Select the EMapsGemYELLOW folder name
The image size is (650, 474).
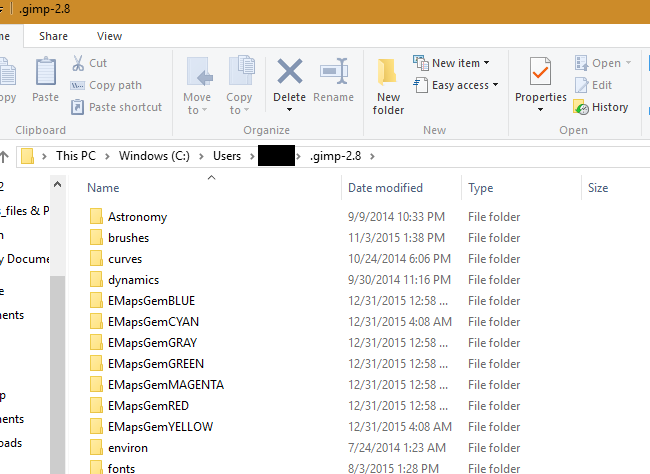pyautogui.click(x=160, y=427)
